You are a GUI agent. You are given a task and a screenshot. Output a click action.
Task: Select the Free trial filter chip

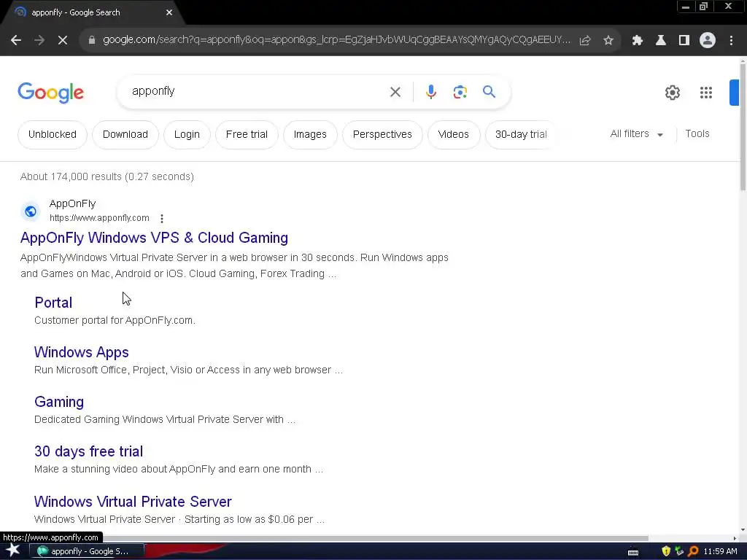click(247, 134)
